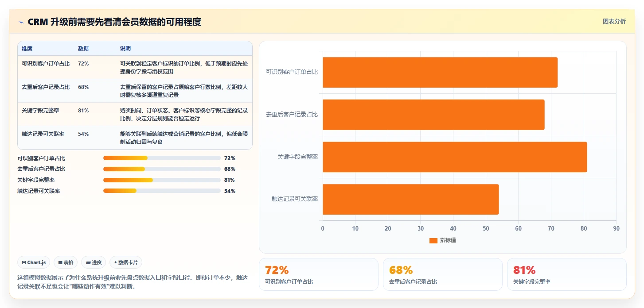Click description starting 去重后保留的客户记录
Screen dimensions: 644x308
coord(184,91)
